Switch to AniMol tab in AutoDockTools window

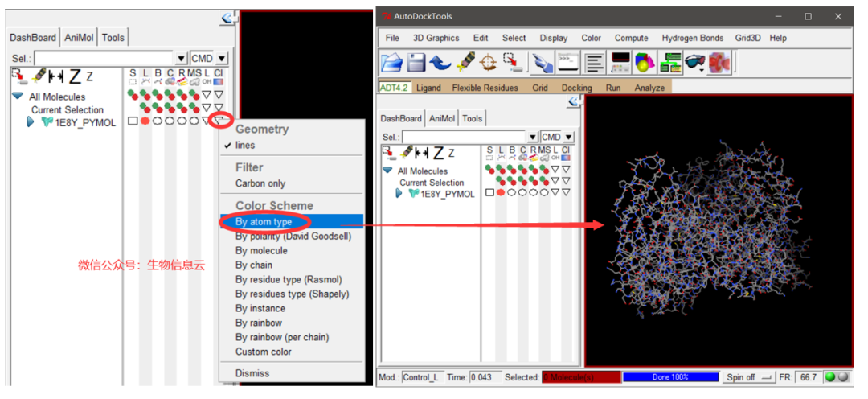tap(442, 118)
